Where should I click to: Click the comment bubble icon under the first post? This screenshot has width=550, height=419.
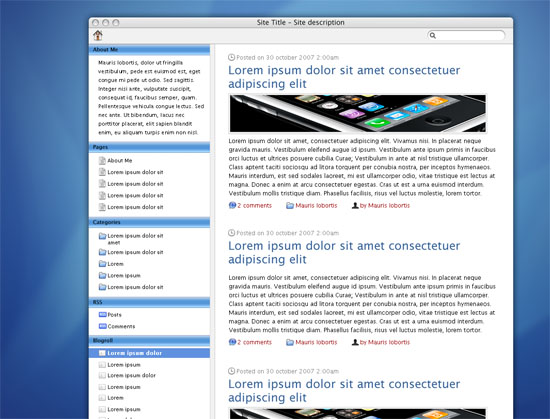tap(232, 205)
